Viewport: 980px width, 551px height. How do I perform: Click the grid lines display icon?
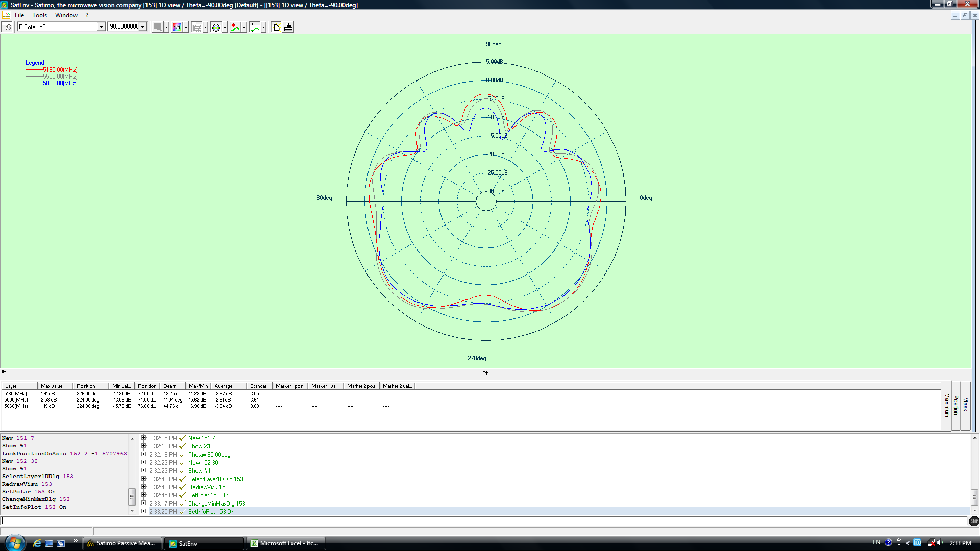coord(197,27)
